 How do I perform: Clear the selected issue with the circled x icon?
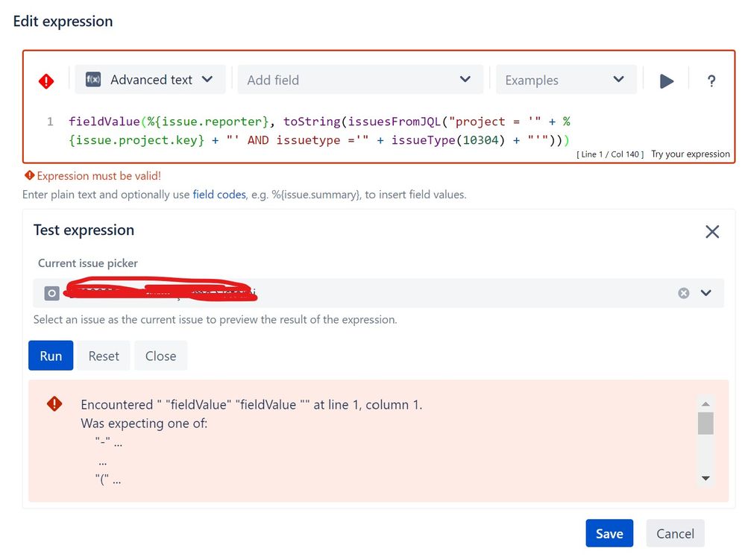[x=684, y=292]
